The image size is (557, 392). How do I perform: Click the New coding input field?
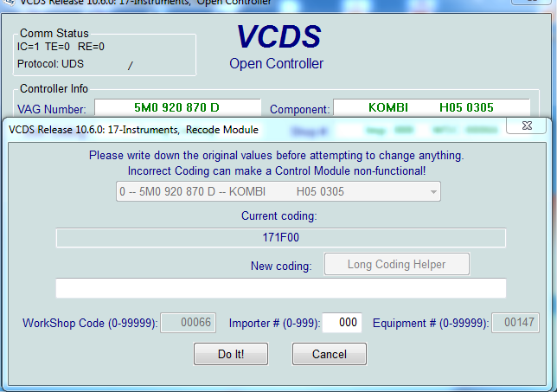[280, 288]
